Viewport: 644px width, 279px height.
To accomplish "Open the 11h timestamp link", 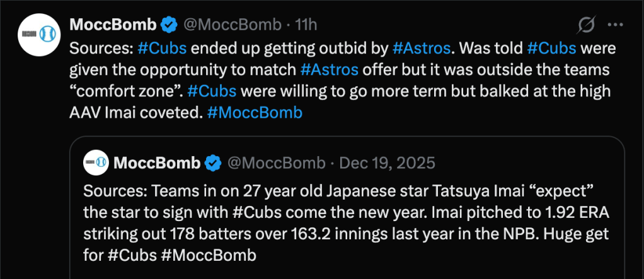I will click(x=306, y=25).
